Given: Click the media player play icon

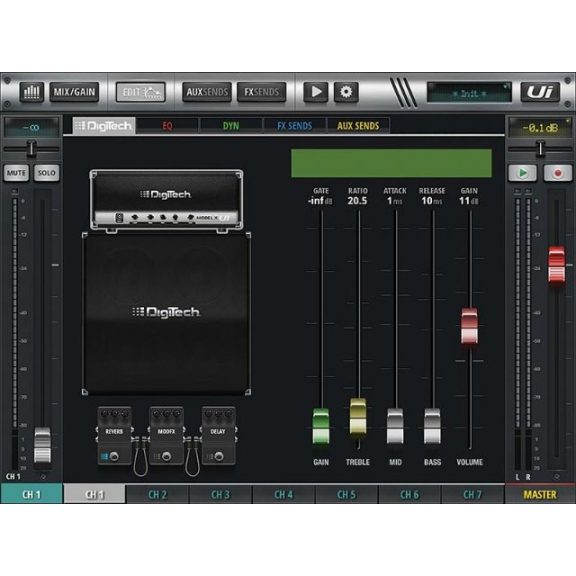Looking at the screenshot, I should (x=316, y=92).
